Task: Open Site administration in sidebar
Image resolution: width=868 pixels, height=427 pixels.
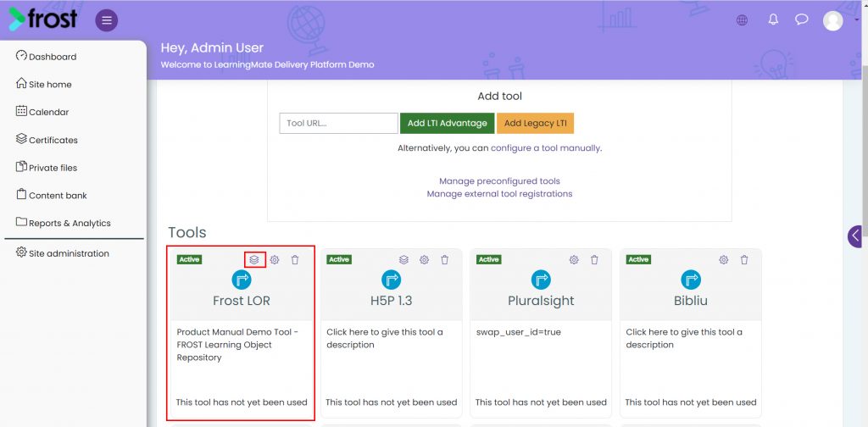Action: (x=63, y=253)
